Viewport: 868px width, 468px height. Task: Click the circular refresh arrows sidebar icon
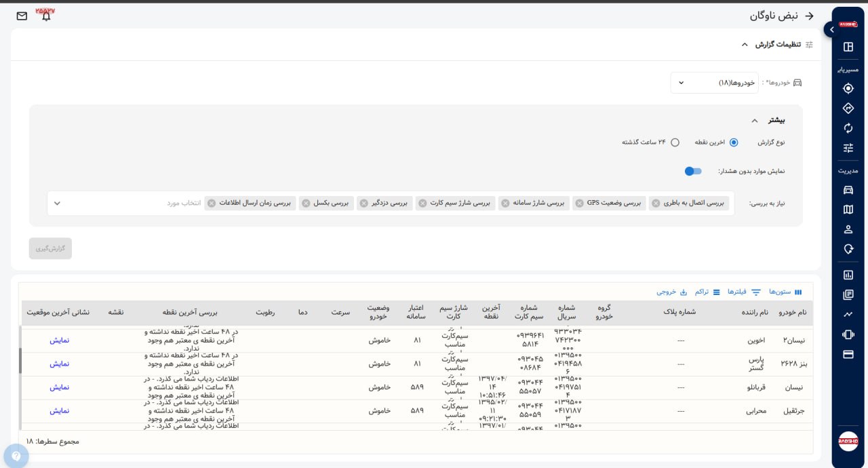[x=848, y=128]
